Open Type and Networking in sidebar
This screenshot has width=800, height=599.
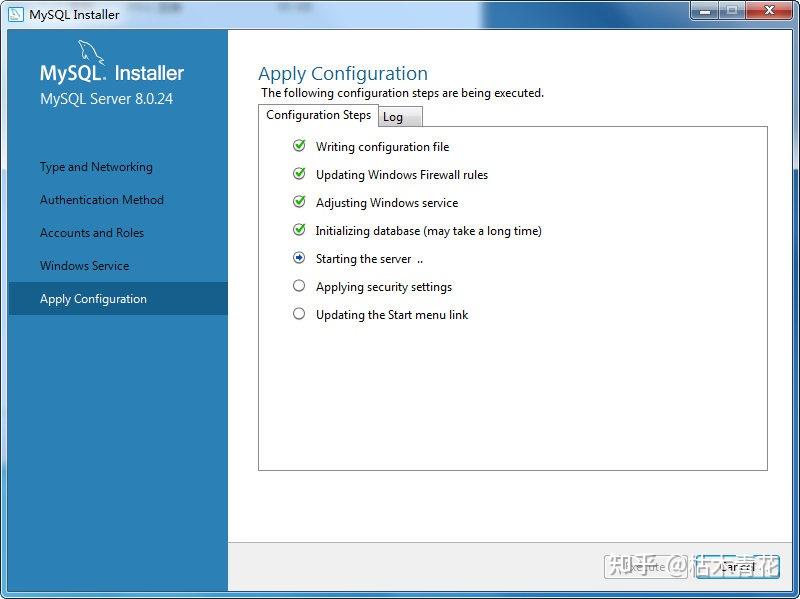[x=96, y=167]
